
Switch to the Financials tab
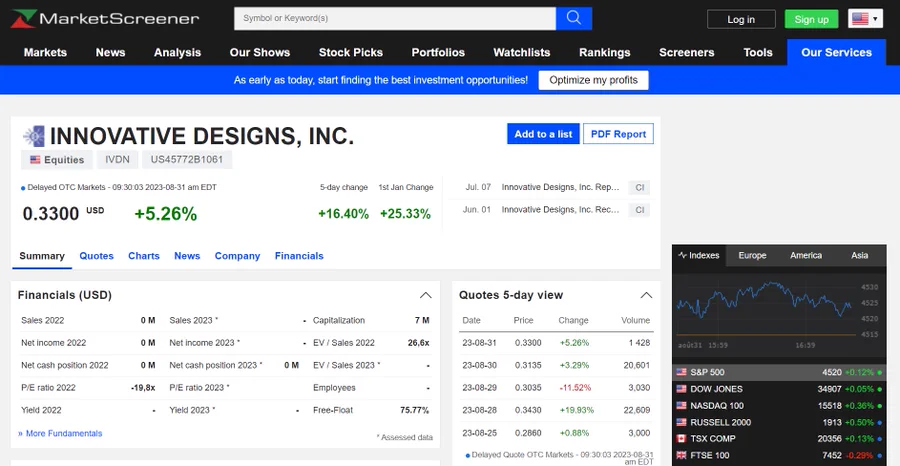pos(299,256)
